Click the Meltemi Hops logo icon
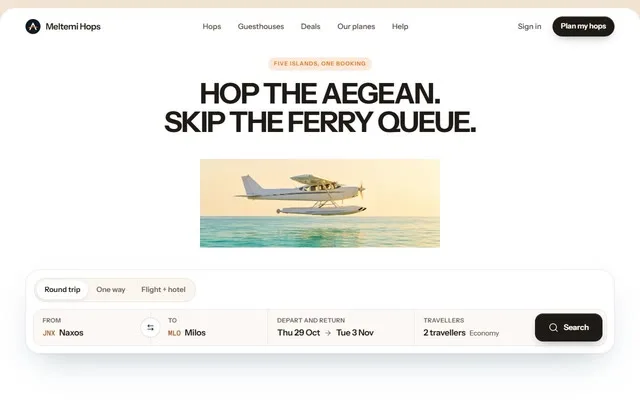The width and height of the screenshot is (640, 400). click(x=33, y=27)
